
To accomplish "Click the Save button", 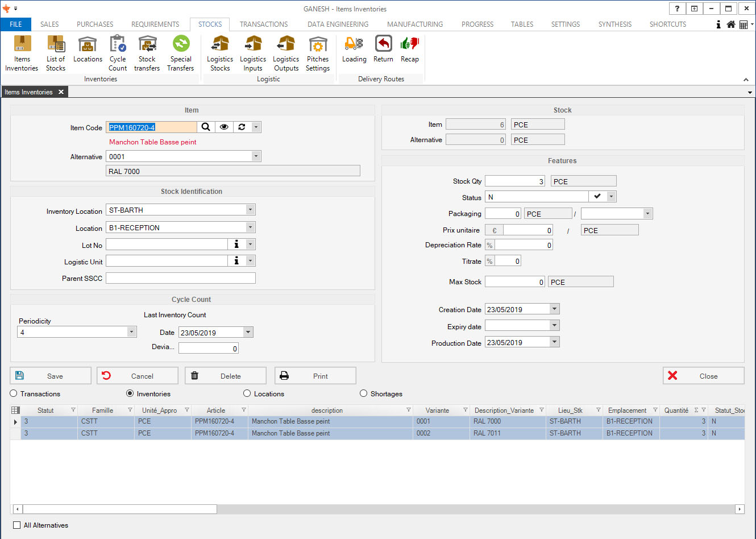I will (x=51, y=376).
